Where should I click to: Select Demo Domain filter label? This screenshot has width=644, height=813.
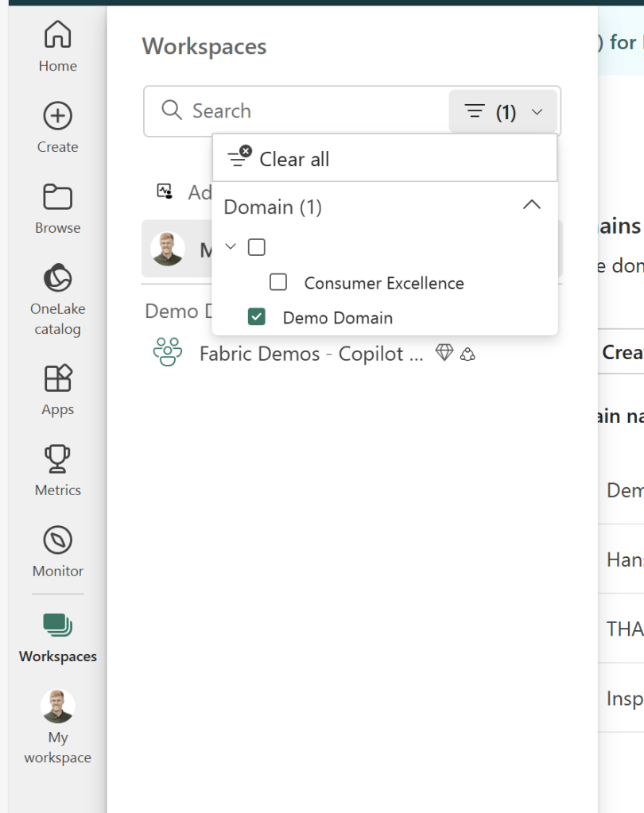coord(337,318)
